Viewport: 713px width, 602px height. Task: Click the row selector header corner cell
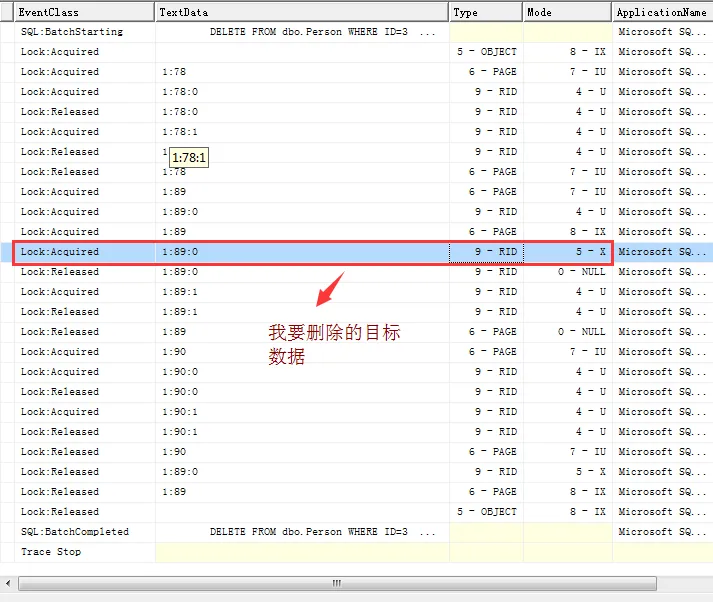pos(7,12)
